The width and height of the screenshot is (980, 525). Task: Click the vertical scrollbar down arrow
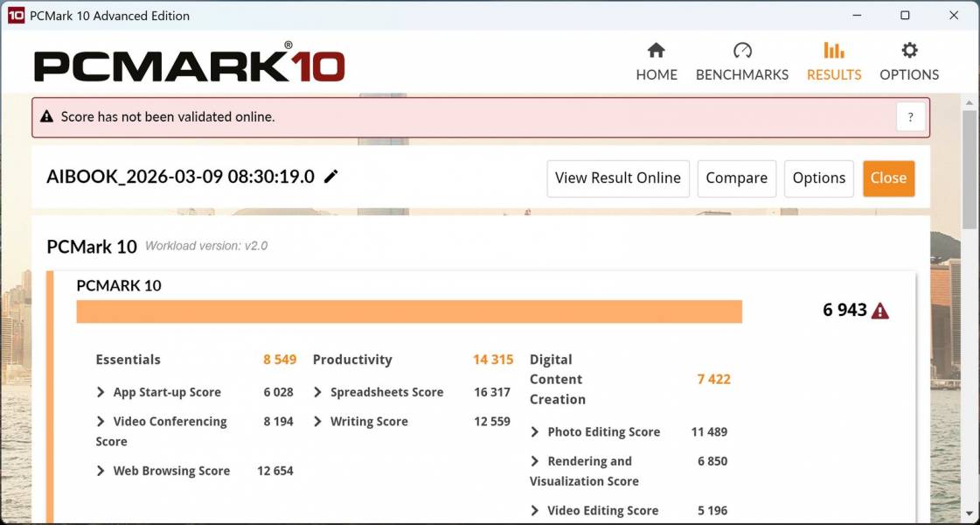[x=970, y=513]
